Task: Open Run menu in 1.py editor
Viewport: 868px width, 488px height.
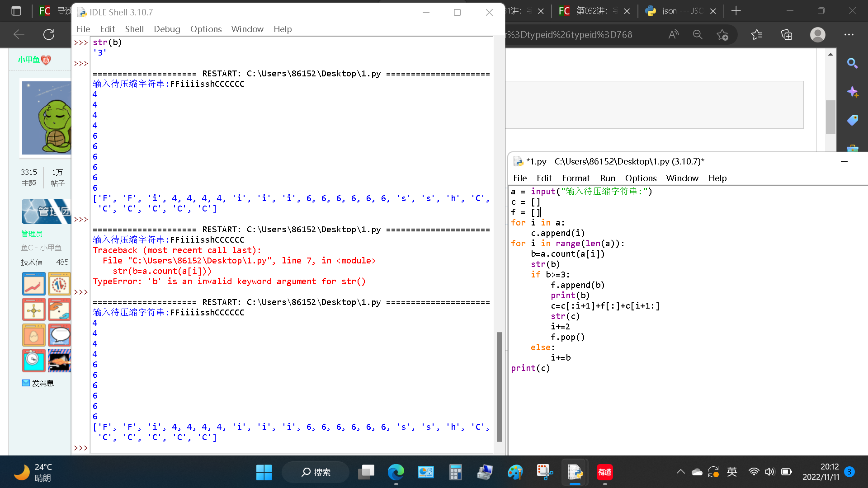Action: [x=608, y=178]
